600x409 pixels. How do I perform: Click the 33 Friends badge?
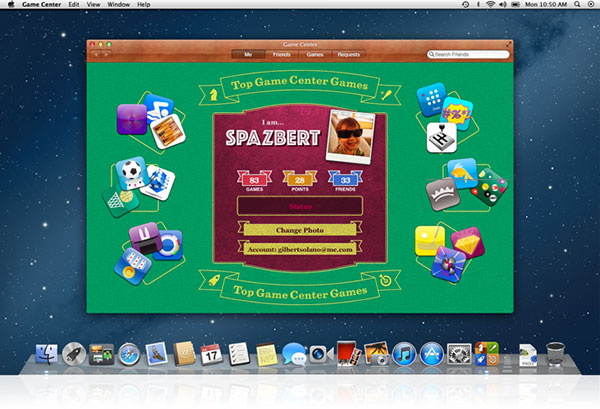346,181
